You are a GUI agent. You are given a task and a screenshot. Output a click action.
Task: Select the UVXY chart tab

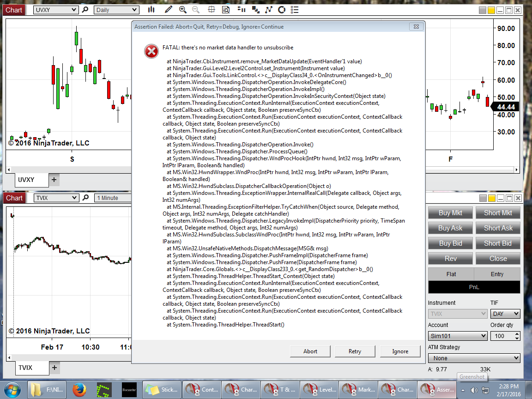pyautogui.click(x=31, y=180)
